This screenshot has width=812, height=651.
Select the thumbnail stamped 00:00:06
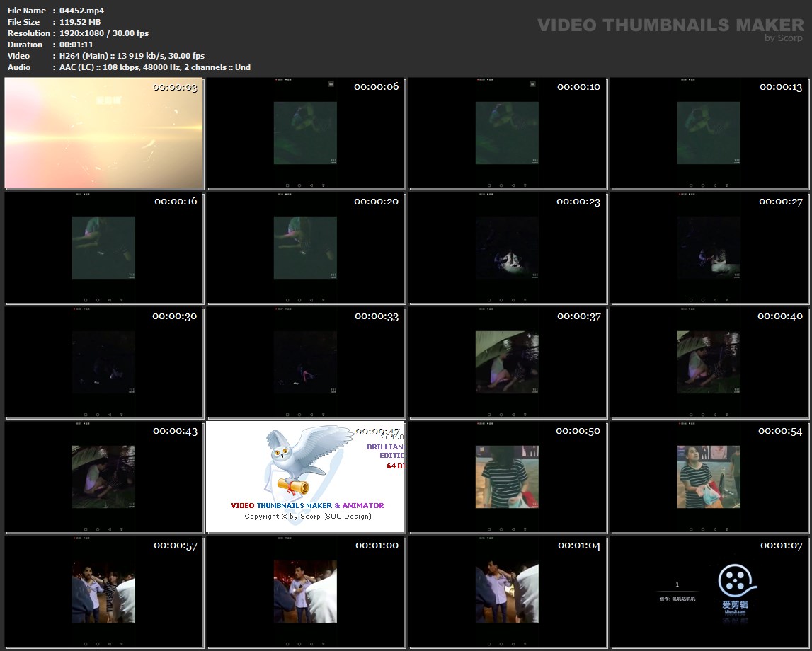306,133
